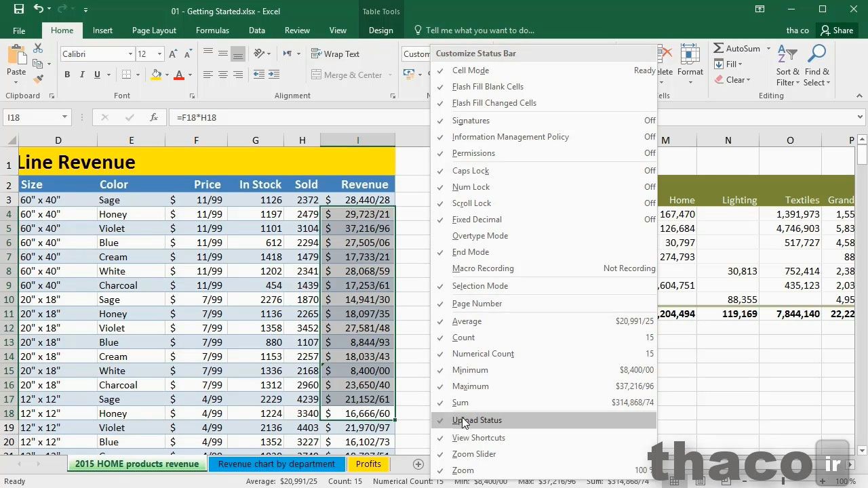Toggle Caps Lock status indicator option
868x488 pixels.
coord(544,171)
